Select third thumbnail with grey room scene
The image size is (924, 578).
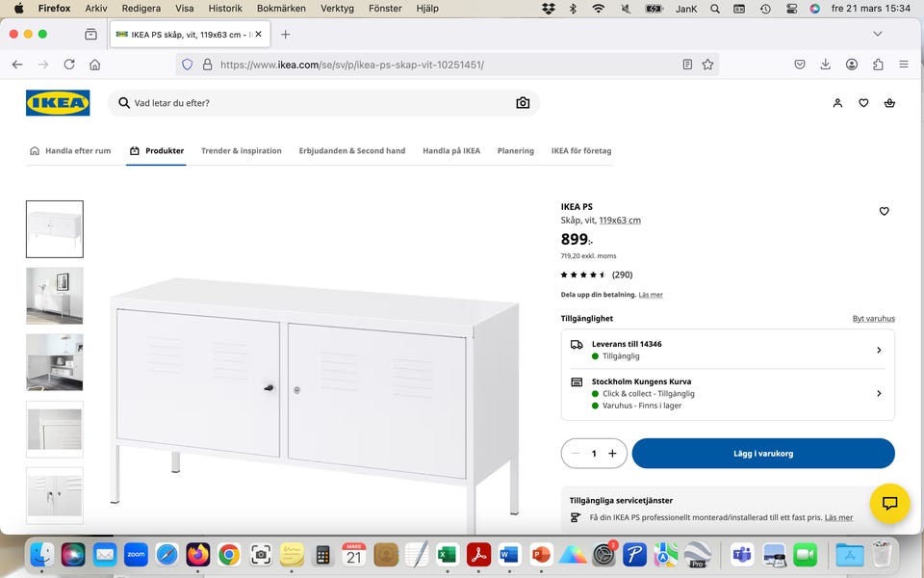(x=55, y=362)
